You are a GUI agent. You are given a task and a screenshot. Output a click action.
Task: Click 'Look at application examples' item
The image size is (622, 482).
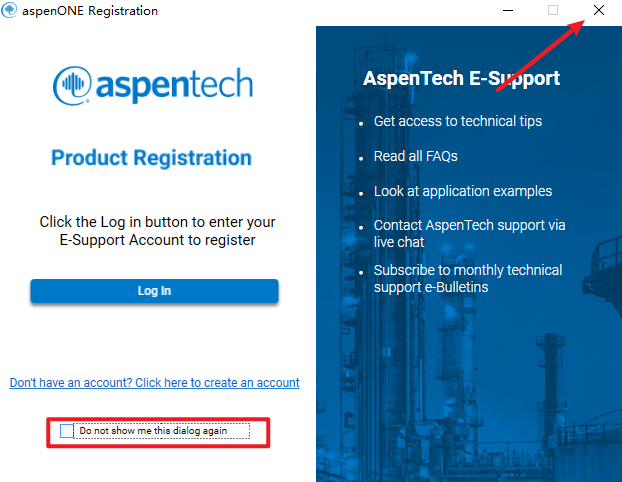pyautogui.click(x=462, y=191)
